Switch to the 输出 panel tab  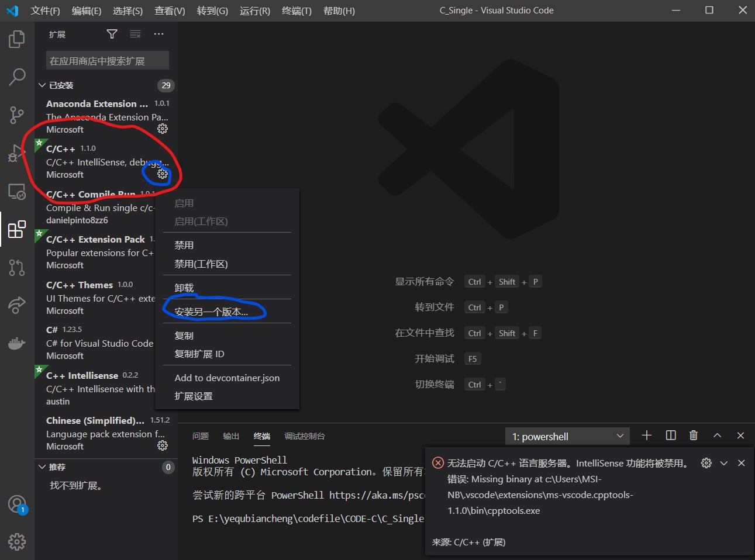[230, 436]
